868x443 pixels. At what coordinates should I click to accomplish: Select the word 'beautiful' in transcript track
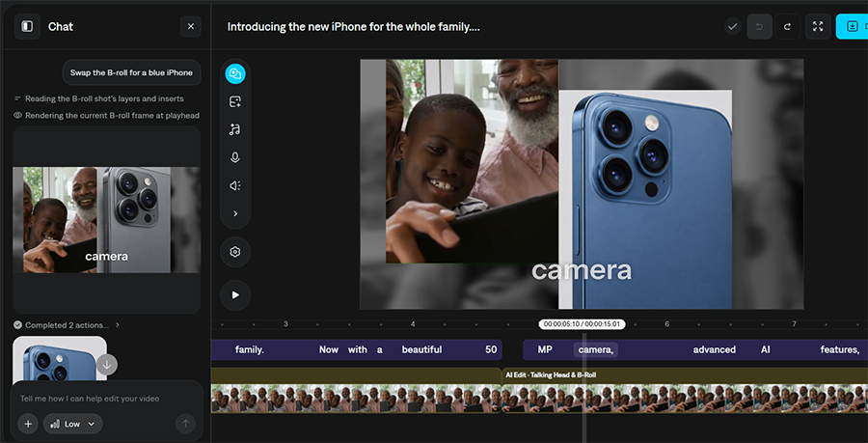(421, 349)
